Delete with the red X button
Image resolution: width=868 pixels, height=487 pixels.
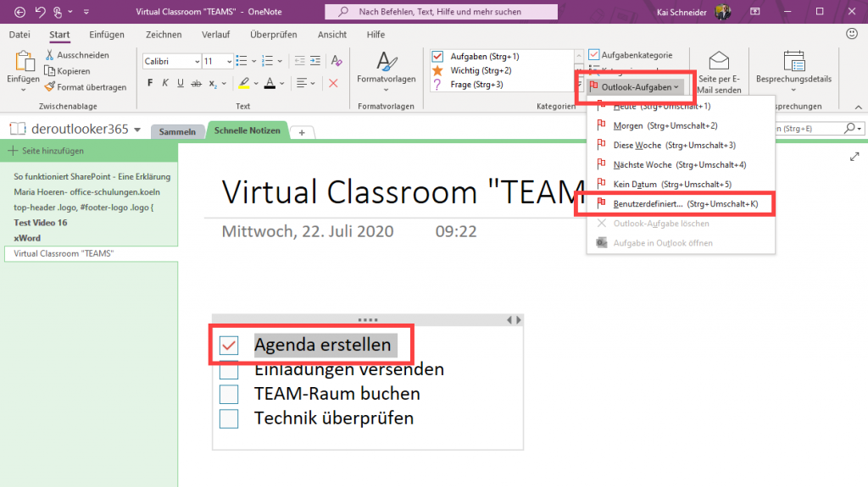[333, 83]
